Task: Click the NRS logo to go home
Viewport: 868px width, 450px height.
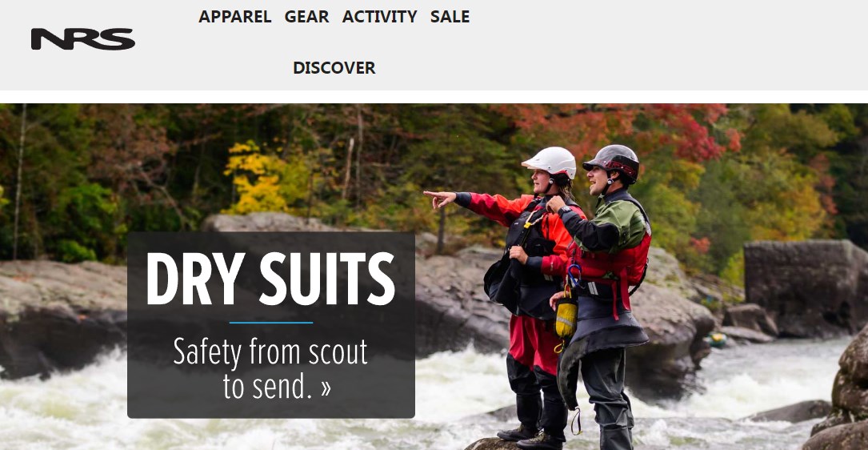Action: pos(83,38)
